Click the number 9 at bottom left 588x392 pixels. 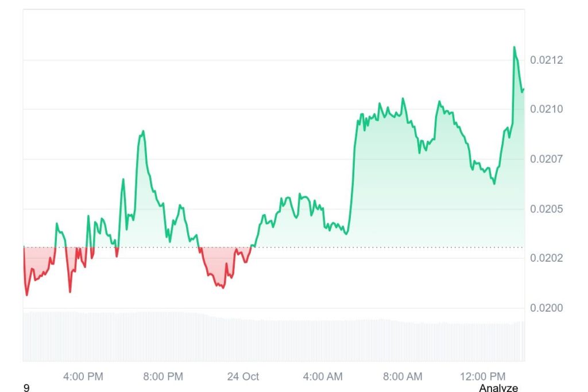coord(26,389)
